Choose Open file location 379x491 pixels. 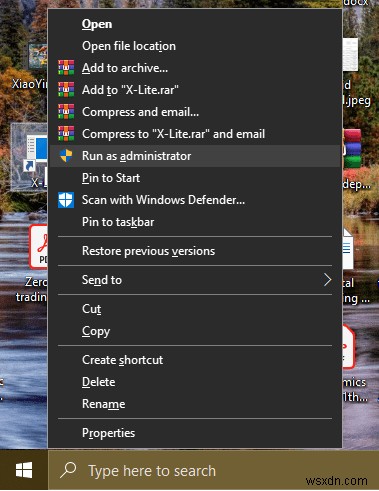[195, 46]
